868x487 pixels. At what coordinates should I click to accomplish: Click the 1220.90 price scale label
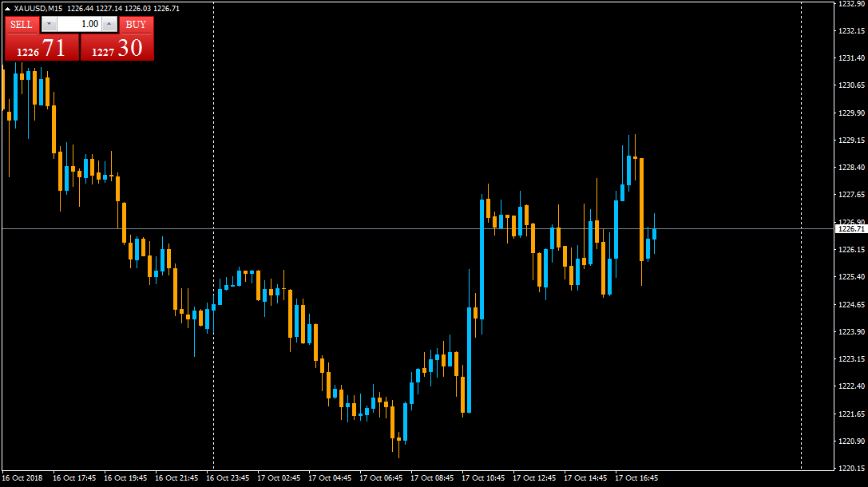pyautogui.click(x=851, y=441)
